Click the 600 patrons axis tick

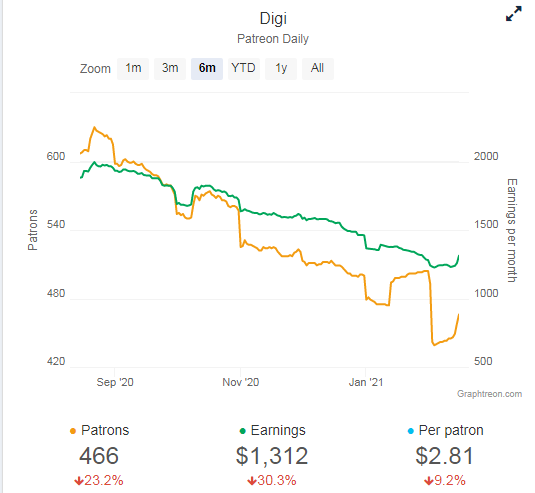tap(56, 156)
